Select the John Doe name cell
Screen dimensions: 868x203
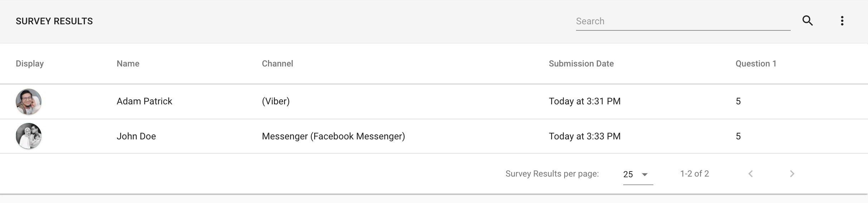pos(136,136)
